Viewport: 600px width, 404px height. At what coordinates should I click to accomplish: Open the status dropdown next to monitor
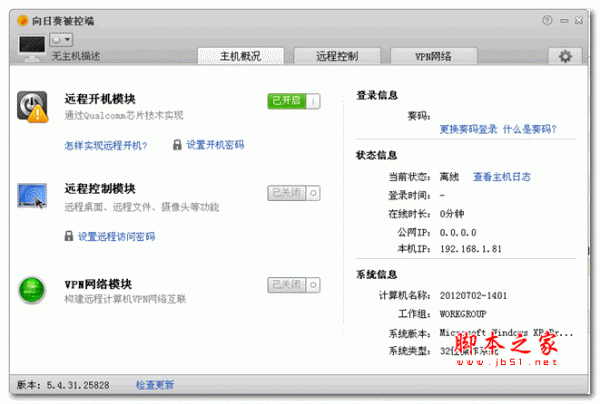(61, 40)
